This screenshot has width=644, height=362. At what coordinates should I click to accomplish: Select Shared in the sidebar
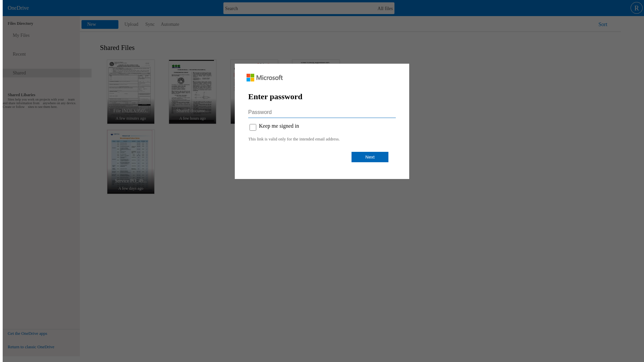[47, 73]
